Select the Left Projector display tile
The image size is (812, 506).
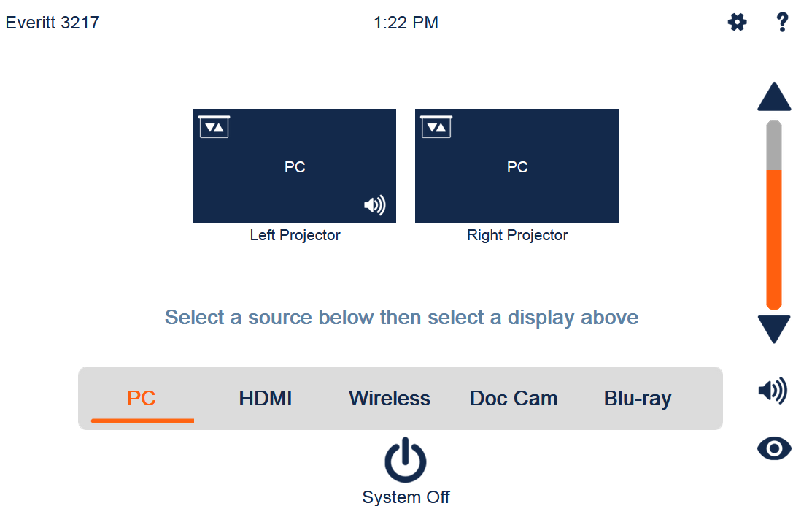point(295,166)
